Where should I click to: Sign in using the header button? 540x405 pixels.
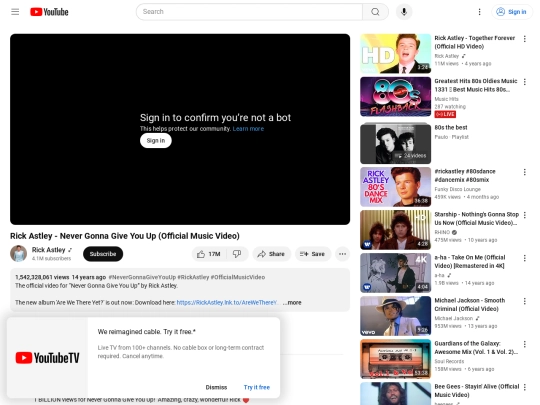point(511,12)
